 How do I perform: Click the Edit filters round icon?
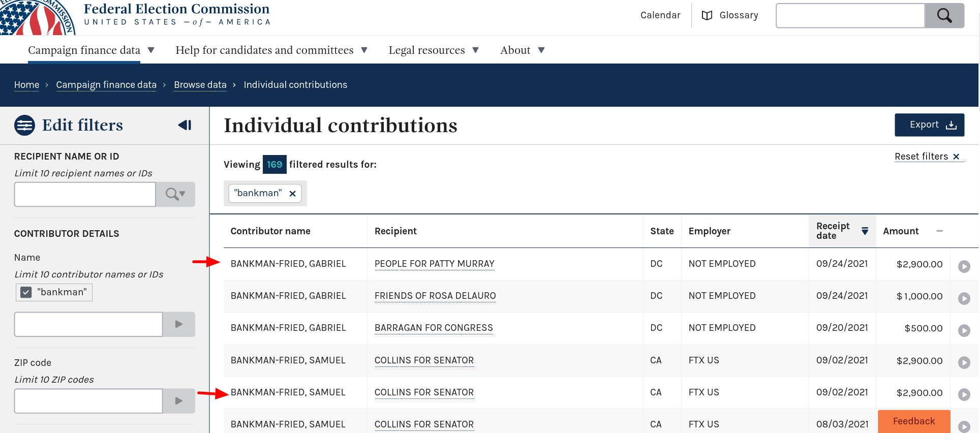(24, 125)
